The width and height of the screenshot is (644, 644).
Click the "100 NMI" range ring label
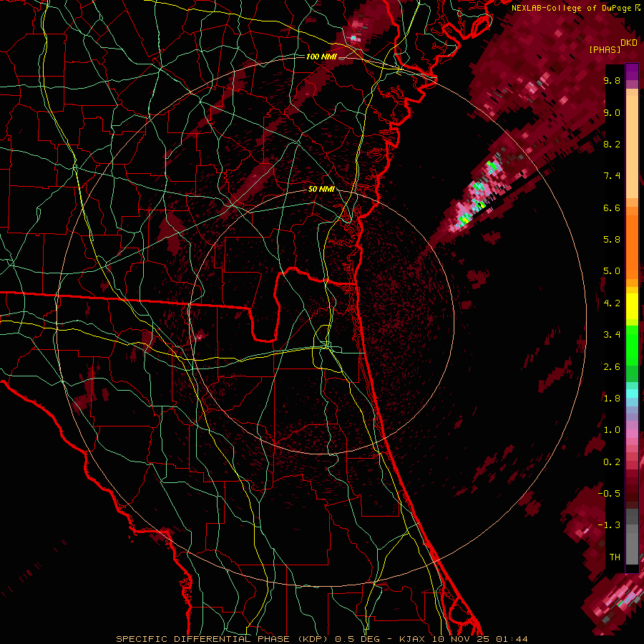pos(321,57)
